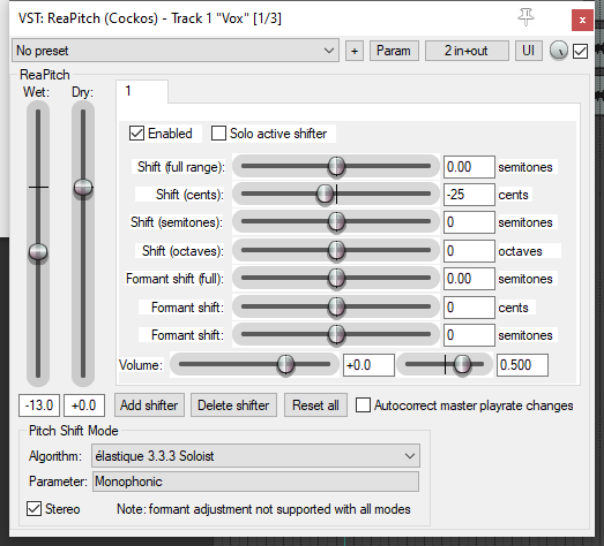Viewport: 604px width, 546px height.
Task: Click the Formant shift (full) slider handle
Action: tap(336, 278)
